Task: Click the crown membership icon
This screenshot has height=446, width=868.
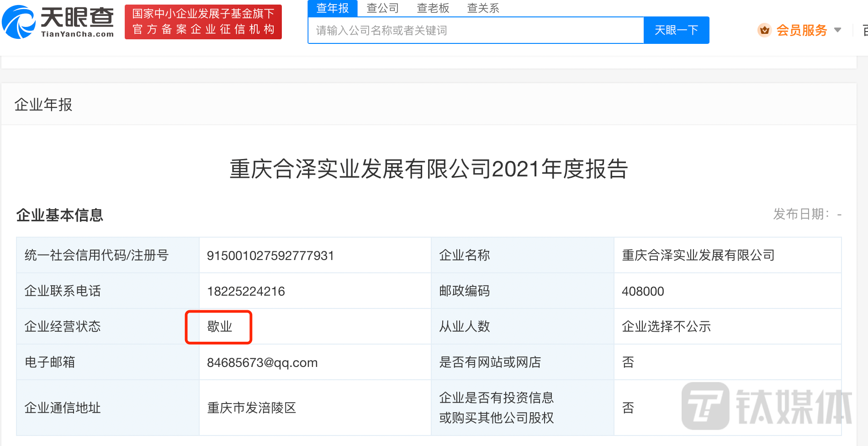Action: (764, 29)
